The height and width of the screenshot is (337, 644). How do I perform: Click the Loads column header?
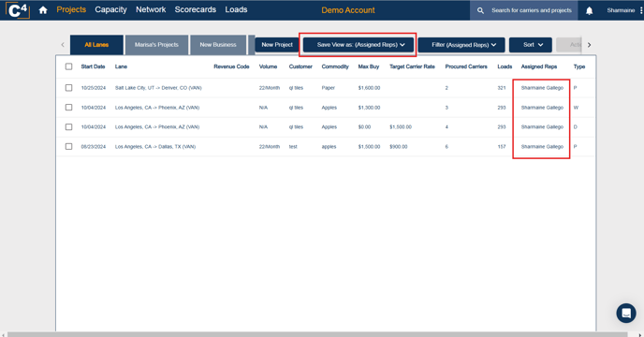(x=505, y=66)
